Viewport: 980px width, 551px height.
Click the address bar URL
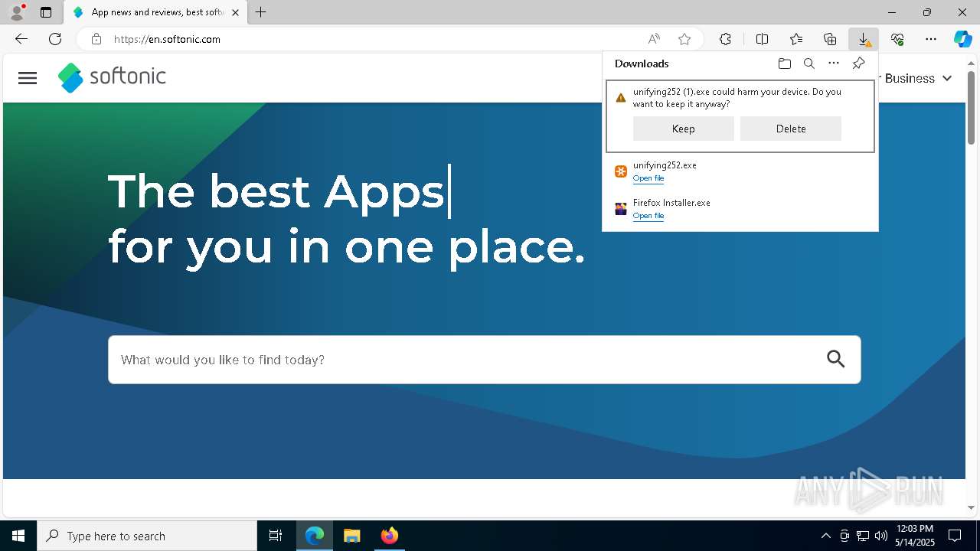click(x=167, y=39)
